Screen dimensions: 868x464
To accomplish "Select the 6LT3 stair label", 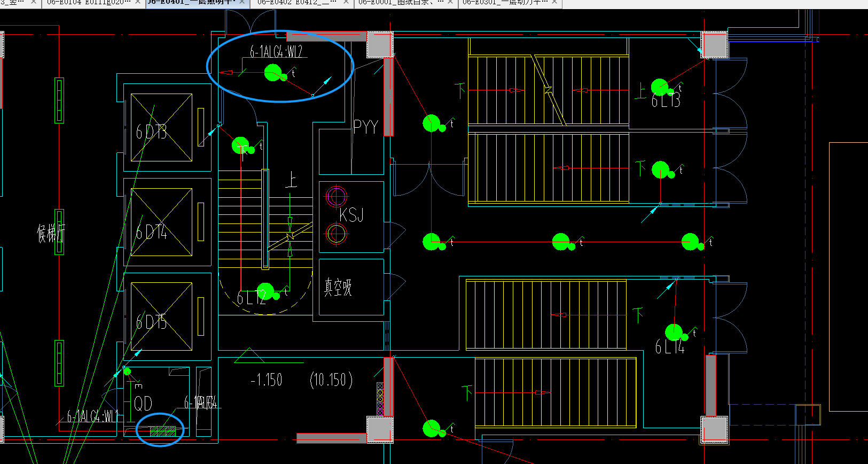I will [x=666, y=100].
